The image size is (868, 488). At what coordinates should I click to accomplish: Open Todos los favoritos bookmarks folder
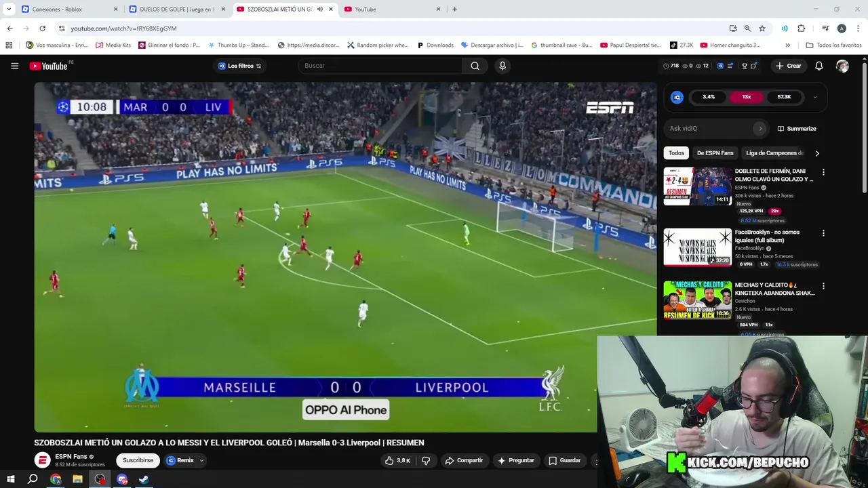coord(833,45)
